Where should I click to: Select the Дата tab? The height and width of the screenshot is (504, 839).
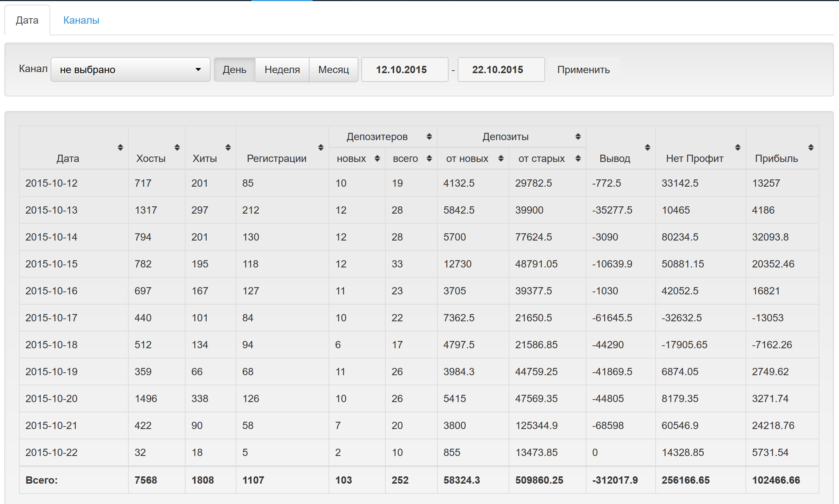pos(27,20)
